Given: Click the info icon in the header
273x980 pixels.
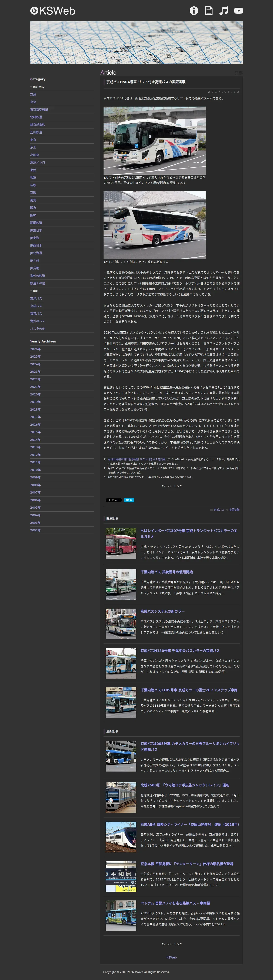Looking at the screenshot, I should 193,11.
